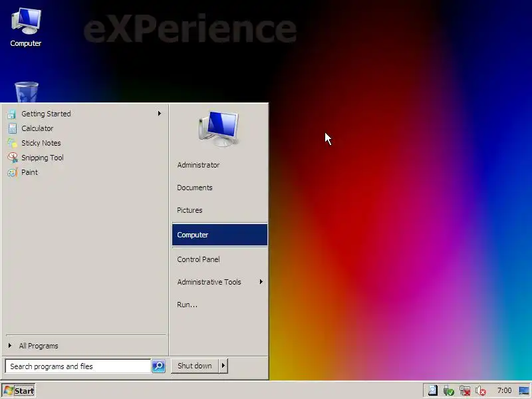Click the All Programs label
Image resolution: width=532 pixels, height=399 pixels.
39,346
